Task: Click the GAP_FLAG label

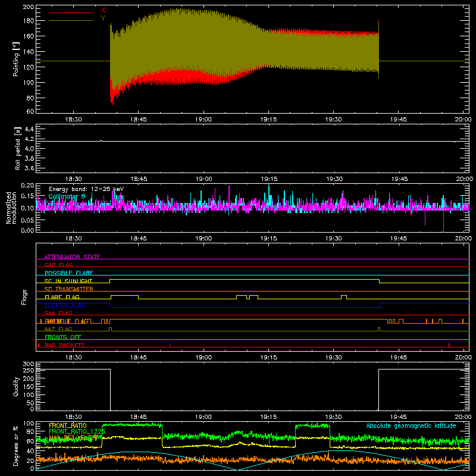Action: [58, 265]
